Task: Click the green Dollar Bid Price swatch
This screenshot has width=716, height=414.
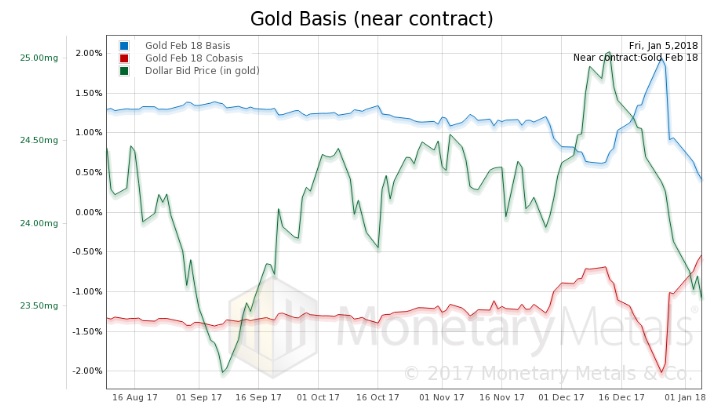Action: (x=123, y=70)
